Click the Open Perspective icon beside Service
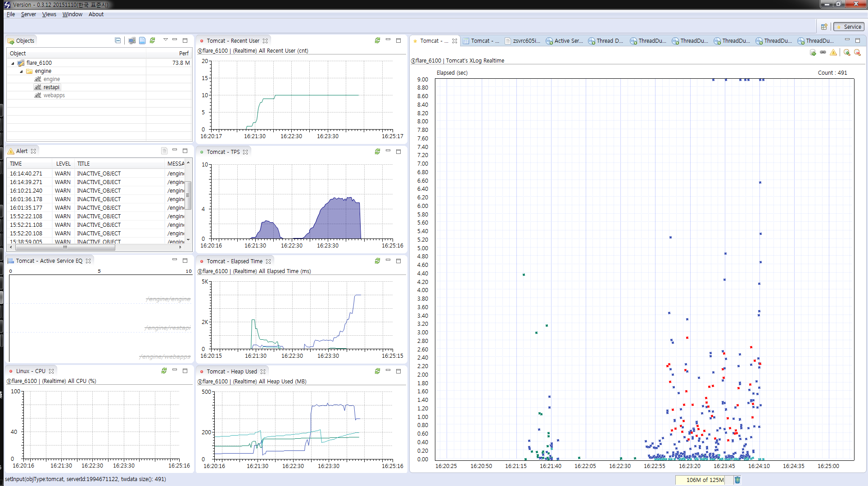Screen dimensions: 868x486 (824, 27)
